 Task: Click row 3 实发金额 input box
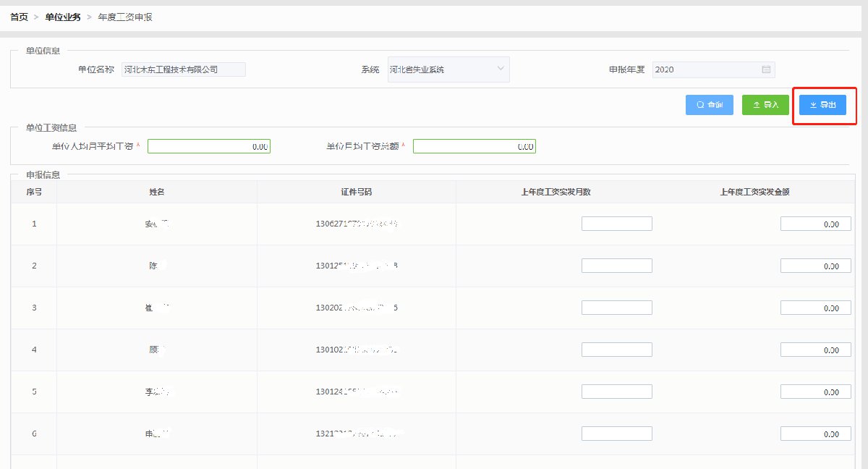[815, 308]
